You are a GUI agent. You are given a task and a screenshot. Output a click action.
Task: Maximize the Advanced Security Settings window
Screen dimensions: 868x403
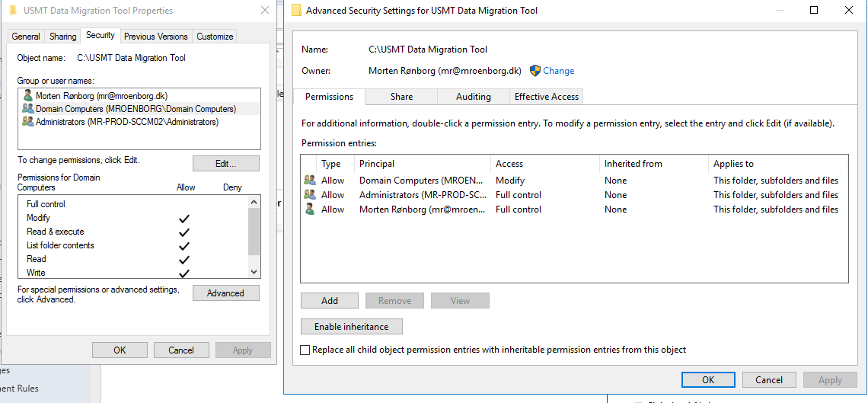(814, 10)
